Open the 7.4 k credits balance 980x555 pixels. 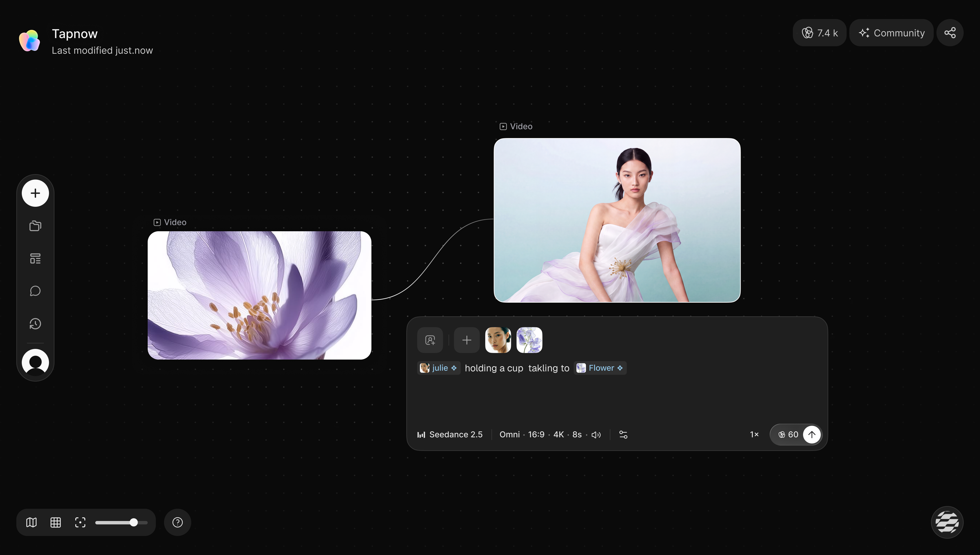(819, 33)
